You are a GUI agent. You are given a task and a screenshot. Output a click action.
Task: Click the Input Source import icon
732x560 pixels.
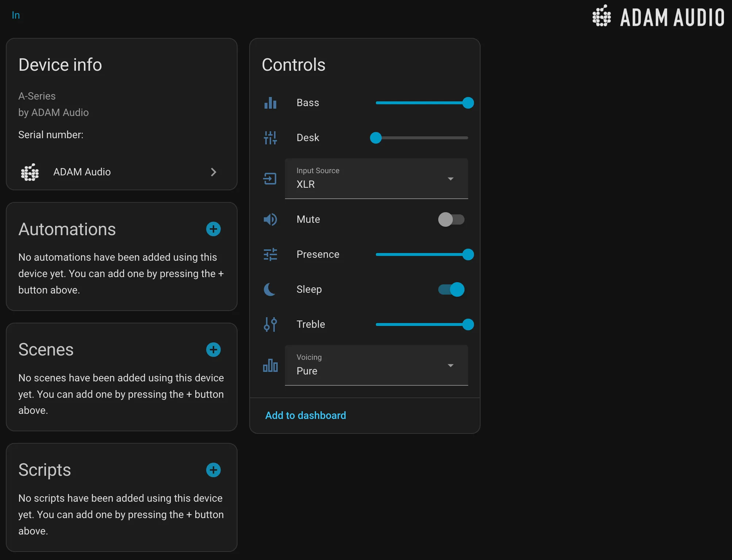[x=270, y=179]
